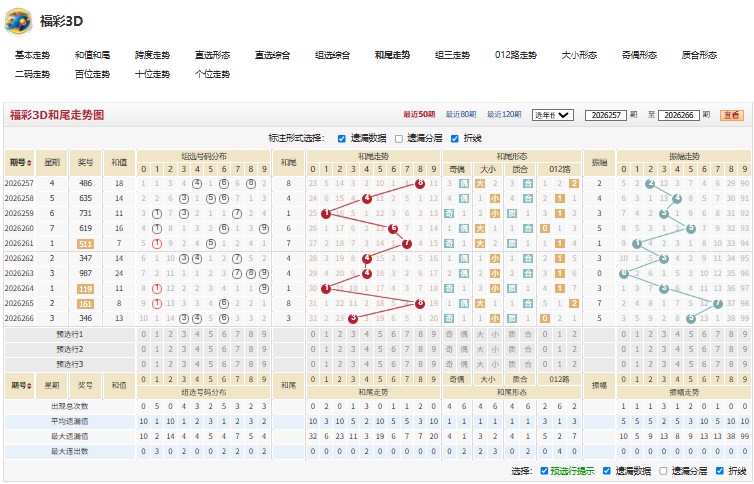754x484 pixels.
Task: Toggle the top 遗漏数据 checkbox
Action: pos(341,139)
